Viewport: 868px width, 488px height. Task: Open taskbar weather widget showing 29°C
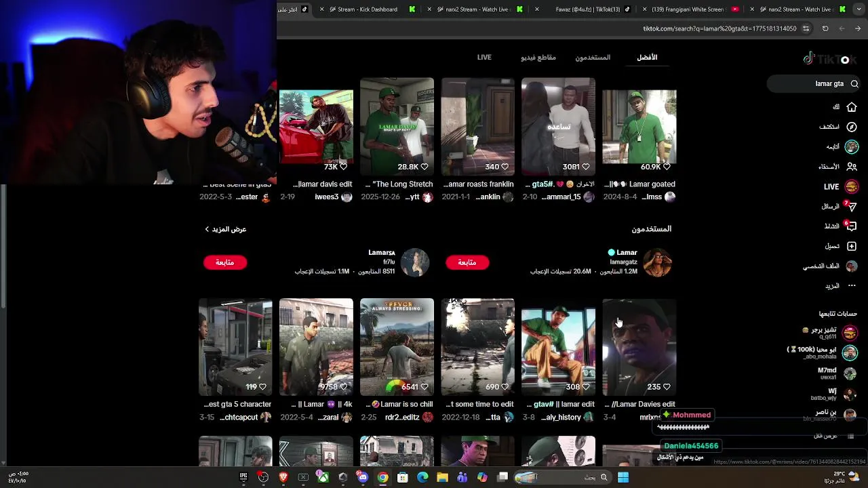coord(843,477)
